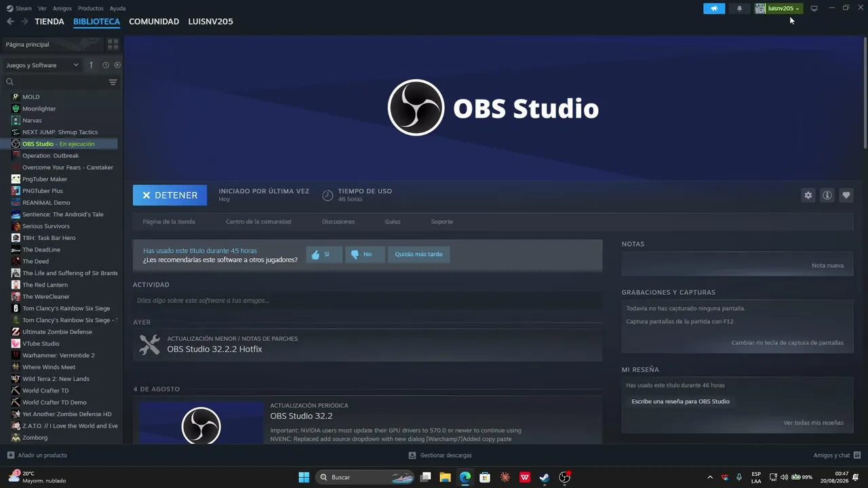Click Ver todas mis reseñas
The height and width of the screenshot is (488, 868).
click(813, 423)
